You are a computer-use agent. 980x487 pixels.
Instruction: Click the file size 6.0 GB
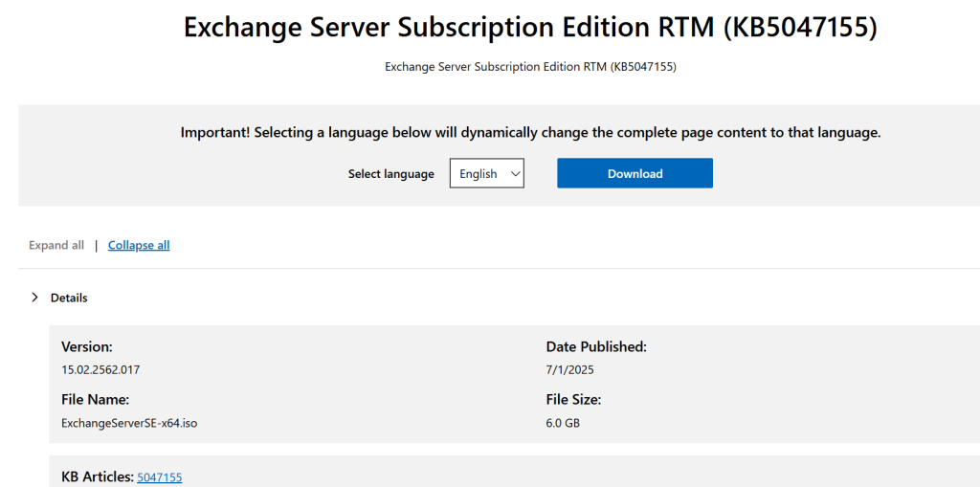[x=563, y=423]
